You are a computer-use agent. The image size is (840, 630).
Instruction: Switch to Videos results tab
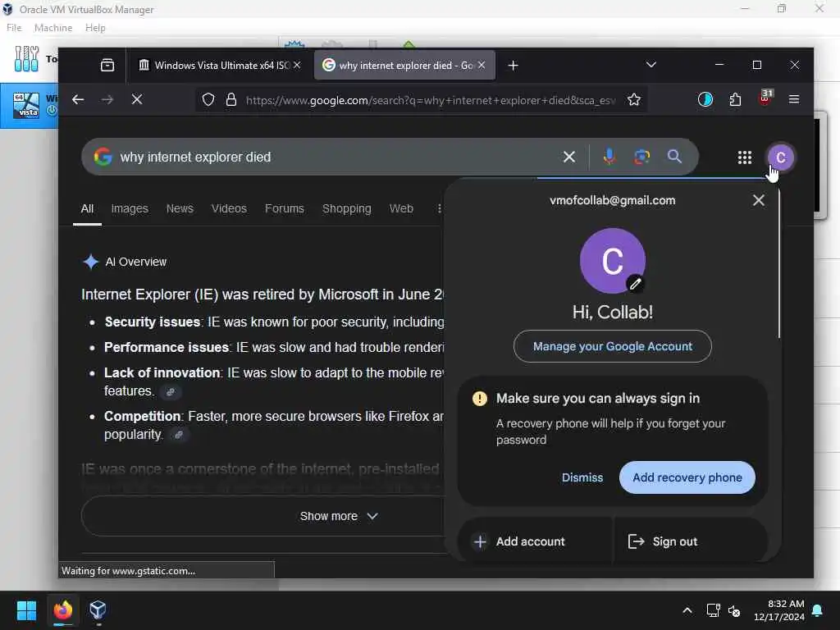229,209
